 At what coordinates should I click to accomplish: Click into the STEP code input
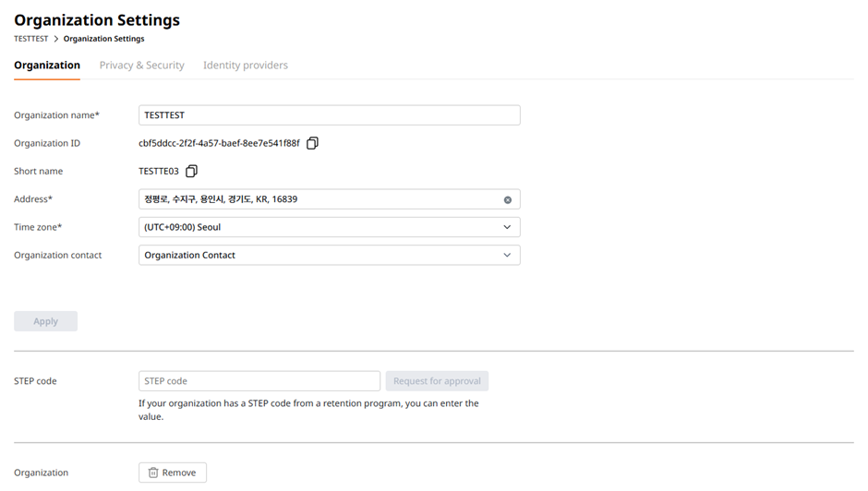(259, 381)
